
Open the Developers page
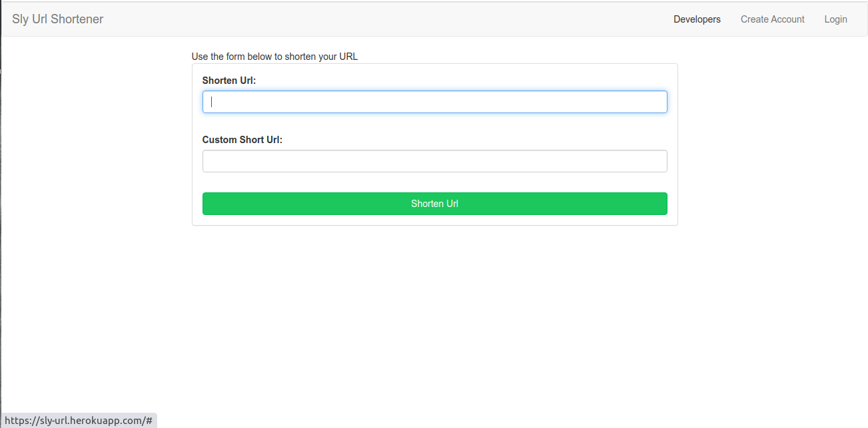click(x=697, y=19)
